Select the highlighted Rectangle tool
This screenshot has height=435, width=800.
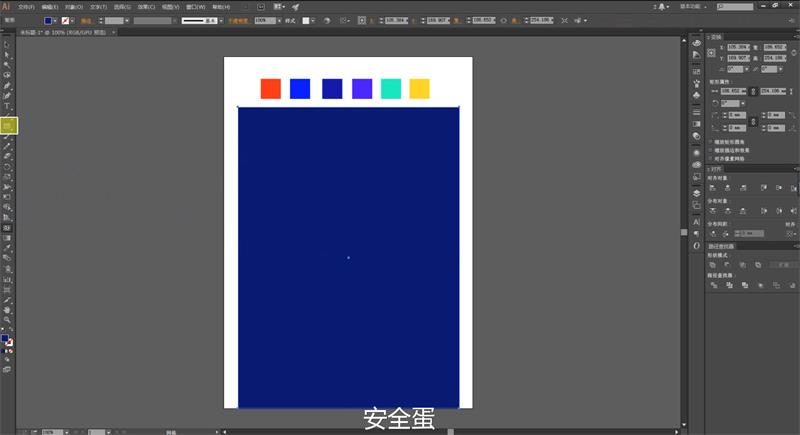pyautogui.click(x=9, y=125)
